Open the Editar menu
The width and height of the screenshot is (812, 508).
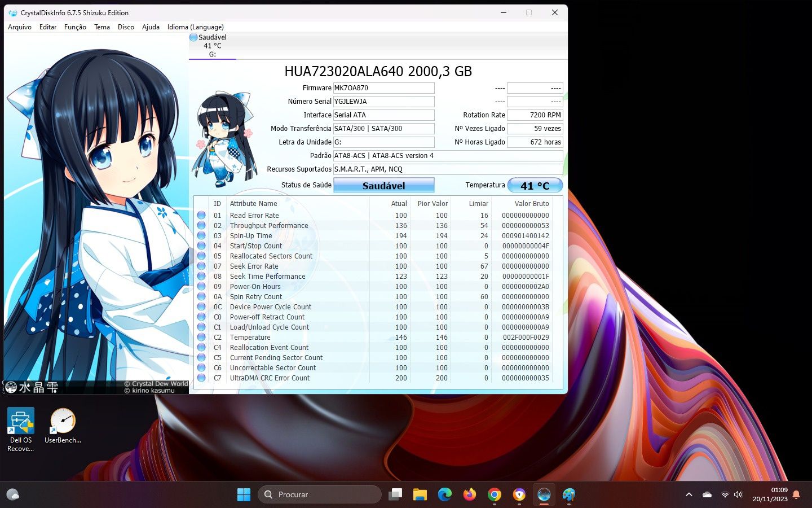coord(48,27)
